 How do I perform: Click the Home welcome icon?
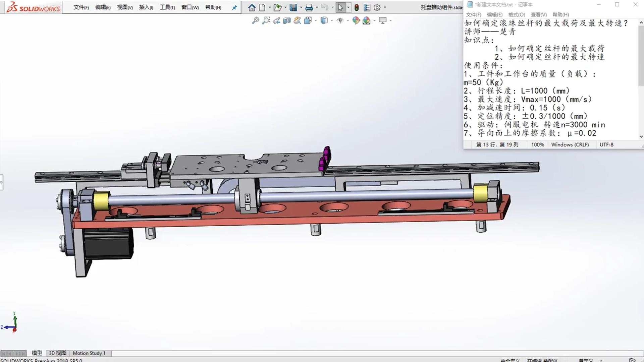(x=252, y=7)
